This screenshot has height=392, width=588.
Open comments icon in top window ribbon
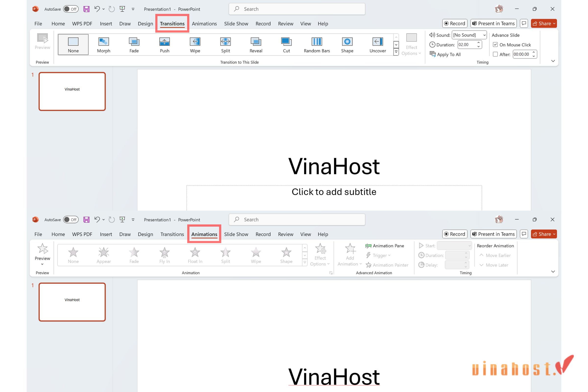pos(524,24)
